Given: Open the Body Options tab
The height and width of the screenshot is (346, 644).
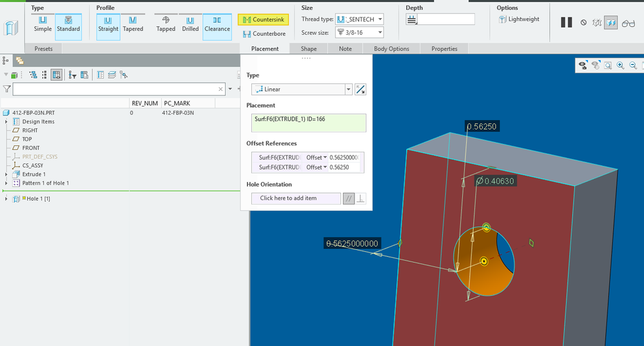Looking at the screenshot, I should [391, 48].
